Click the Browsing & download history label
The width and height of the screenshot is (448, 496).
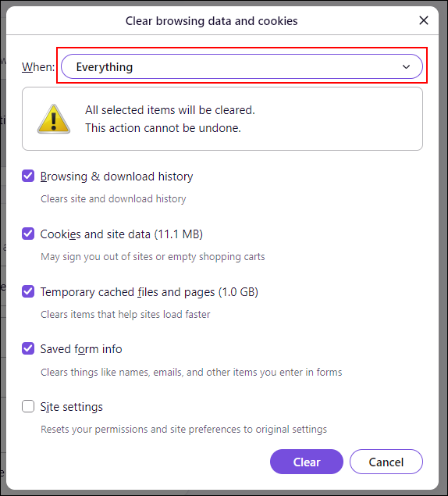tap(116, 177)
